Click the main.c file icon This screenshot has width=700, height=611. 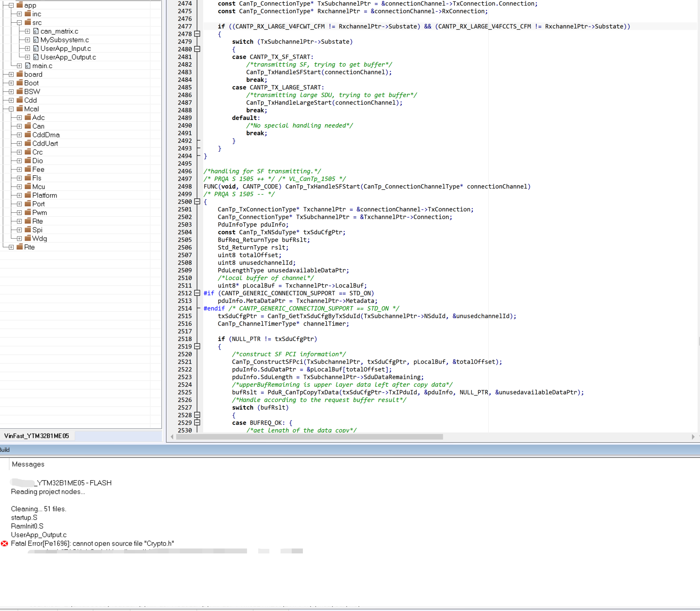pos(28,65)
